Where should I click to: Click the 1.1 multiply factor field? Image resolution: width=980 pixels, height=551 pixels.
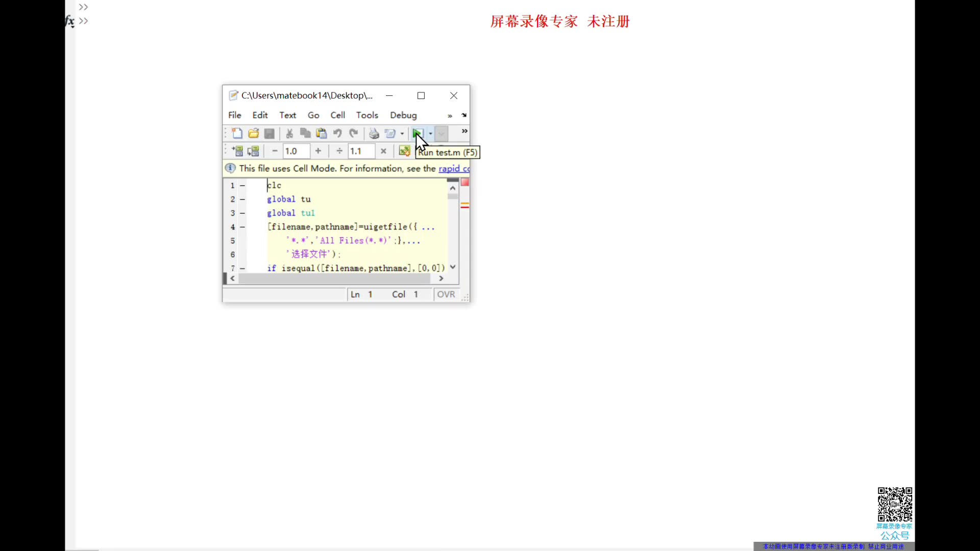tap(361, 151)
